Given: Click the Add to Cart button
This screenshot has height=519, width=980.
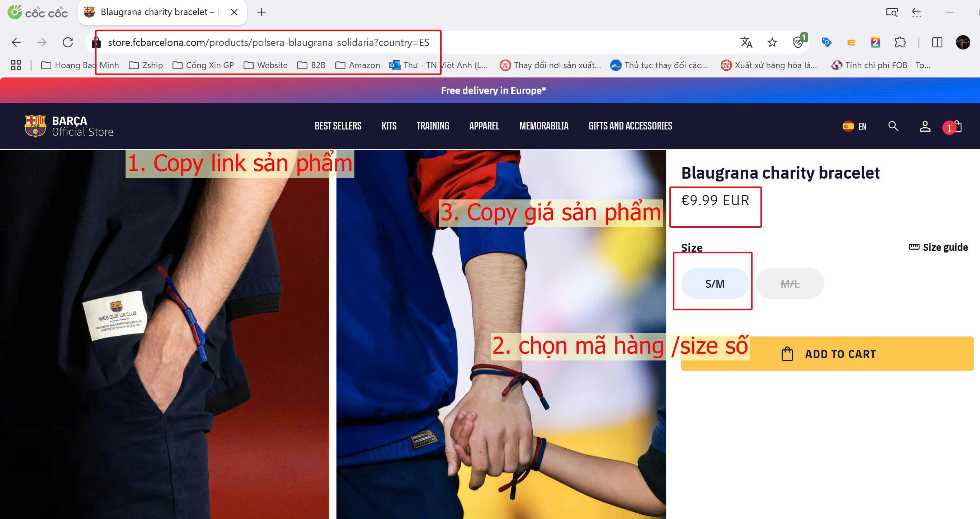Looking at the screenshot, I should [x=827, y=354].
